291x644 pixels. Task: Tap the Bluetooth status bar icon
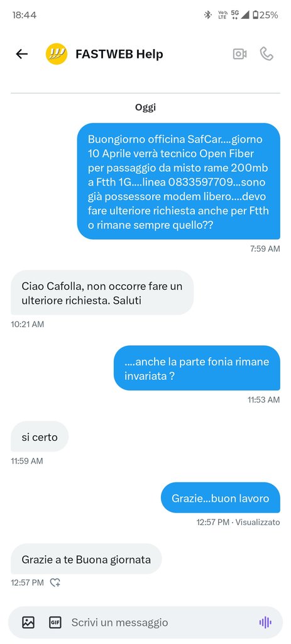207,15
